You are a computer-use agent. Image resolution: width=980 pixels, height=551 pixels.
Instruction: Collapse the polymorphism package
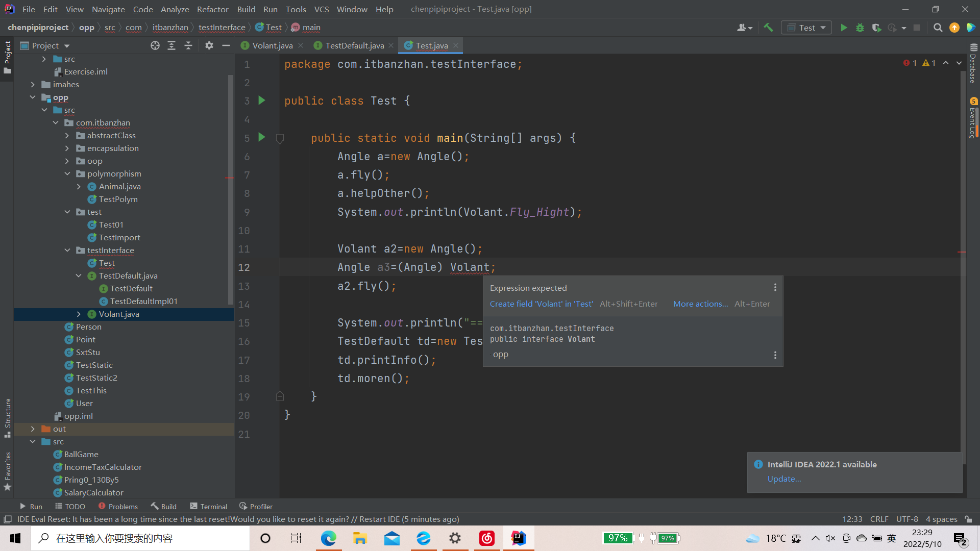click(67, 173)
